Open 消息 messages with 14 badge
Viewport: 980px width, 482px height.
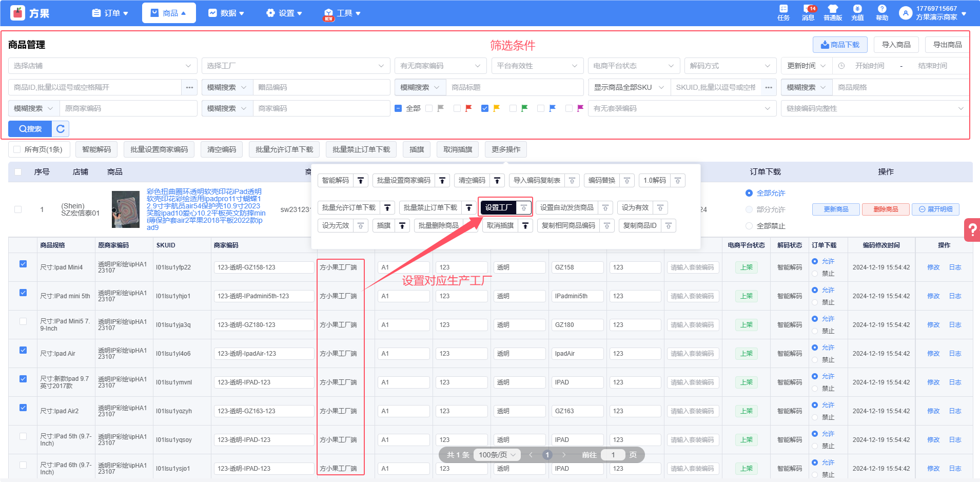pyautogui.click(x=808, y=12)
